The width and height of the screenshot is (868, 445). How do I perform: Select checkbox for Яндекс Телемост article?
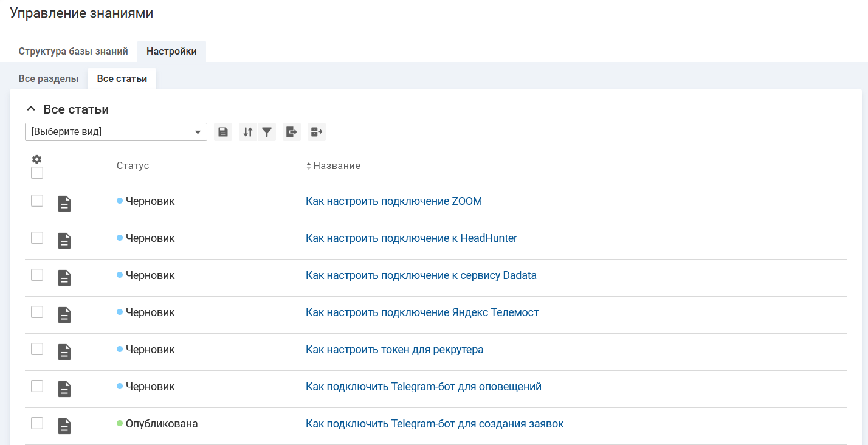(x=37, y=312)
